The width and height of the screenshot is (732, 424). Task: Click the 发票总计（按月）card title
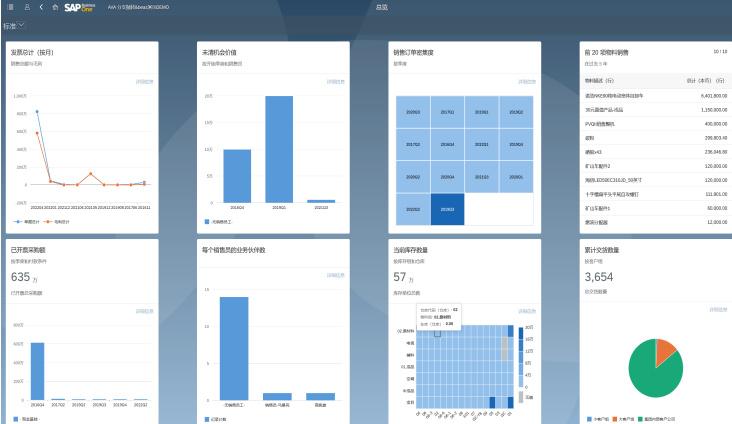[32, 52]
